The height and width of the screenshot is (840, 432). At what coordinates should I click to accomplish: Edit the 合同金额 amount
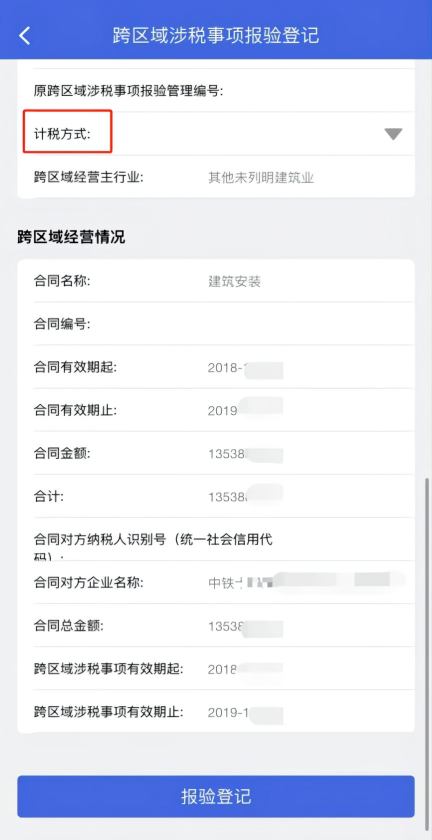point(216,454)
